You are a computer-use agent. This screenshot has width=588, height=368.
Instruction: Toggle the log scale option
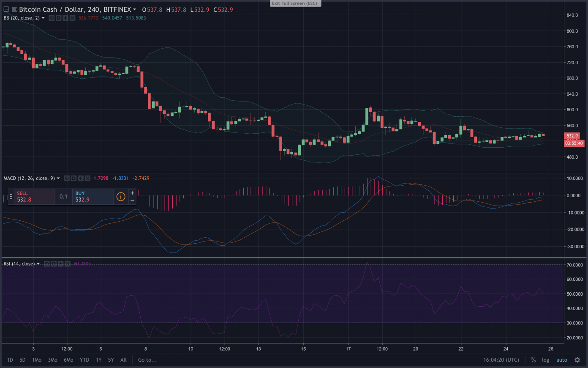(546, 360)
